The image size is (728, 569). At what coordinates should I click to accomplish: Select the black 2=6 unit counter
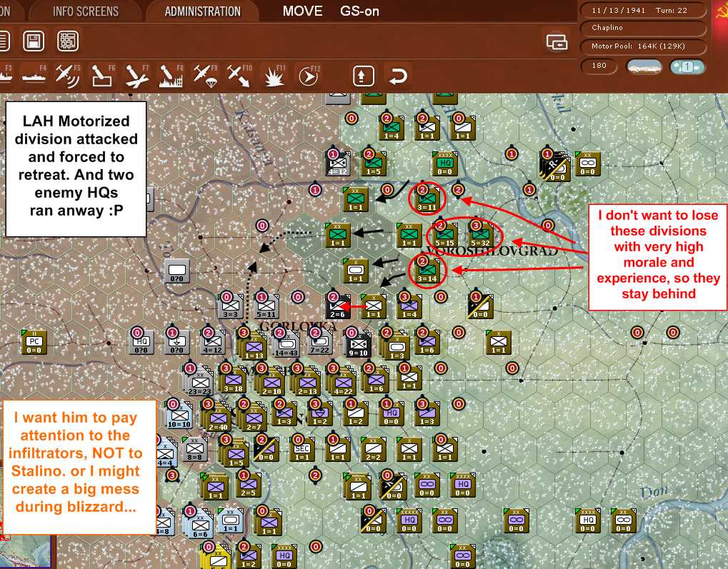(x=337, y=306)
